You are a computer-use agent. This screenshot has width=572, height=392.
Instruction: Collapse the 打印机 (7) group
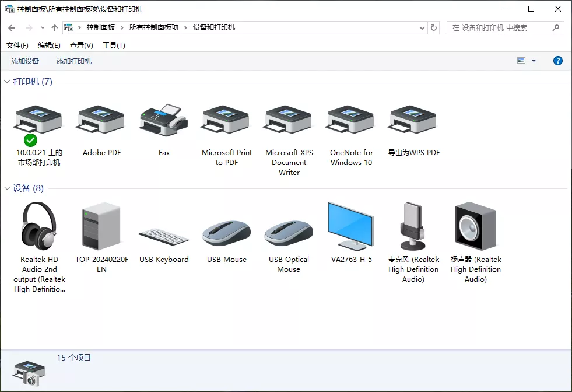point(7,82)
